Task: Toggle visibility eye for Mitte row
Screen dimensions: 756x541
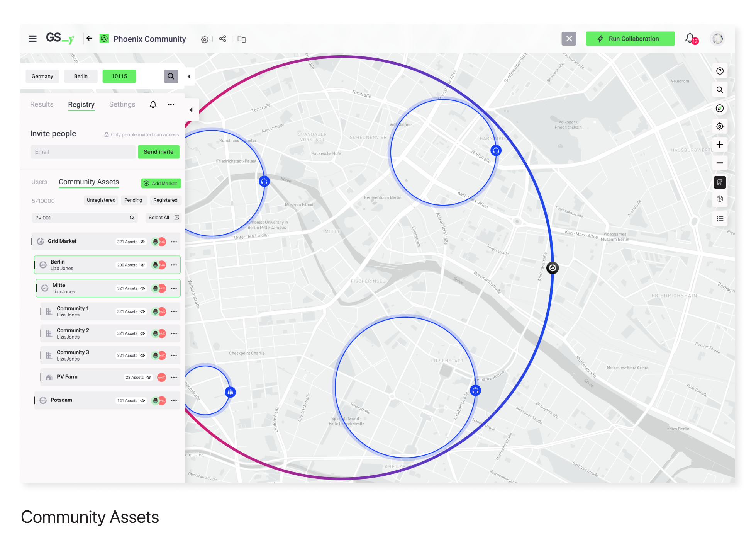Action: (x=143, y=288)
